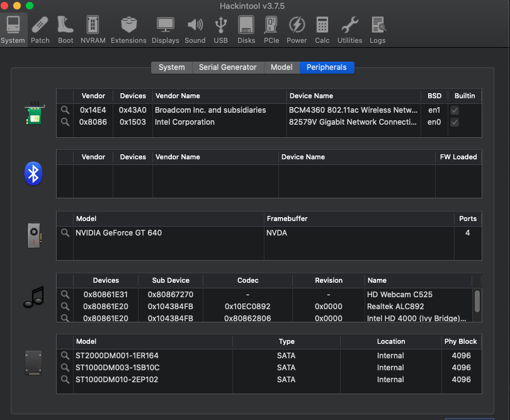Sort network table by Vendor Name header

pyautogui.click(x=220, y=96)
